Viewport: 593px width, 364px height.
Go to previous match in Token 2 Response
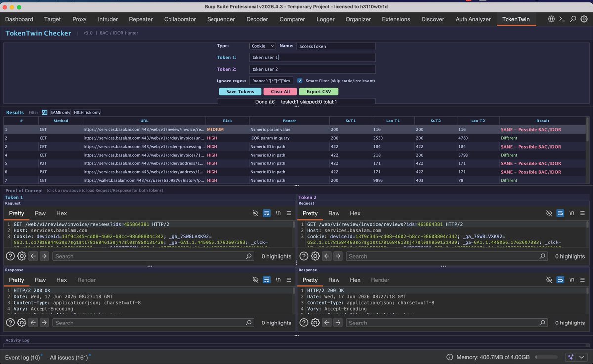(327, 323)
